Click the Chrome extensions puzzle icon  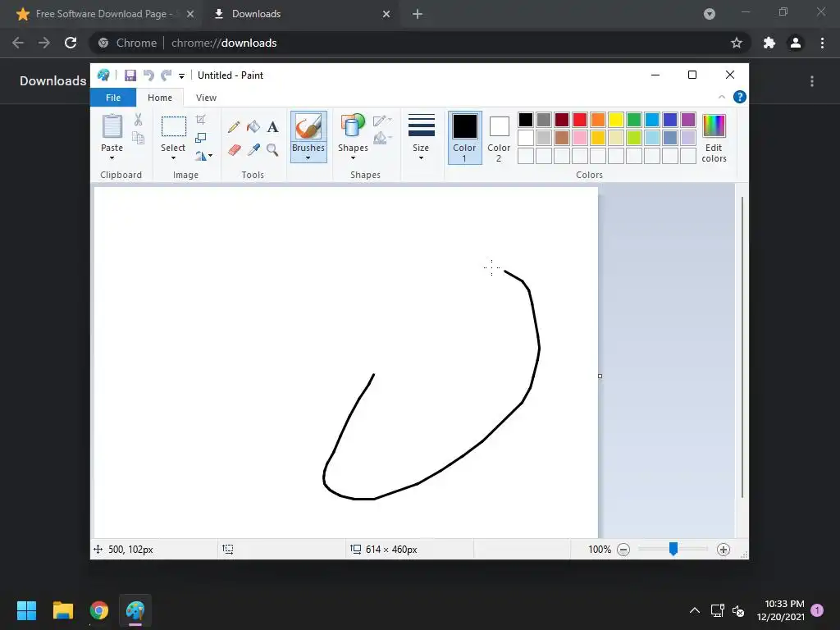[x=769, y=43]
